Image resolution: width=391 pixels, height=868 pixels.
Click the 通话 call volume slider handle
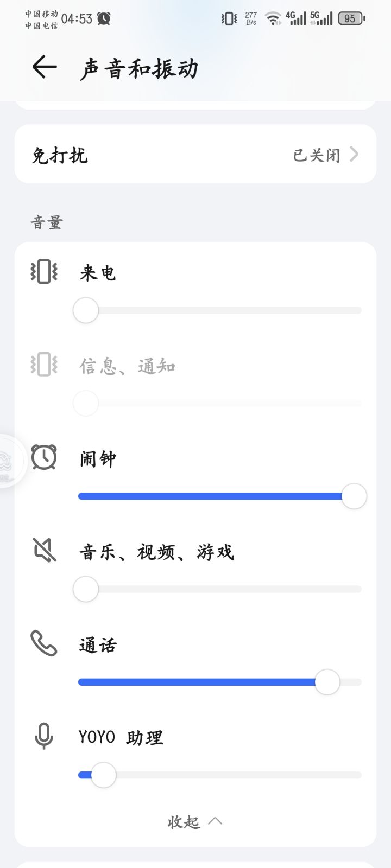point(327,682)
